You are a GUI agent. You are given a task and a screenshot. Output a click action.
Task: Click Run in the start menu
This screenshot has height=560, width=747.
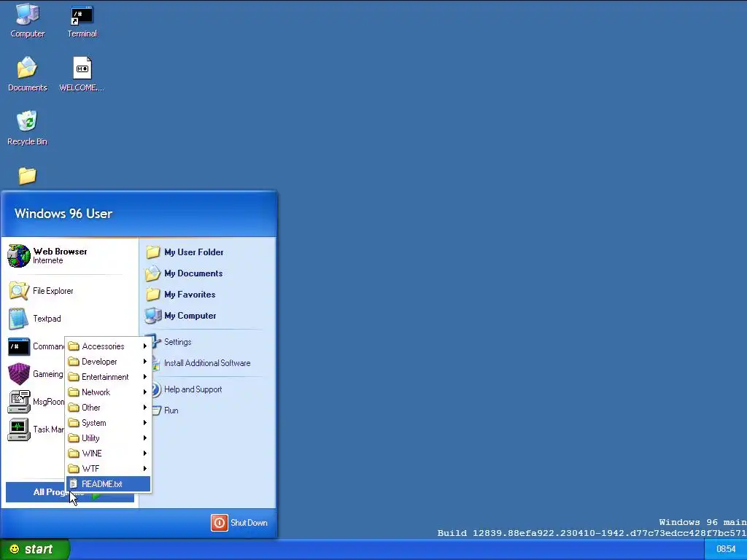click(x=171, y=411)
